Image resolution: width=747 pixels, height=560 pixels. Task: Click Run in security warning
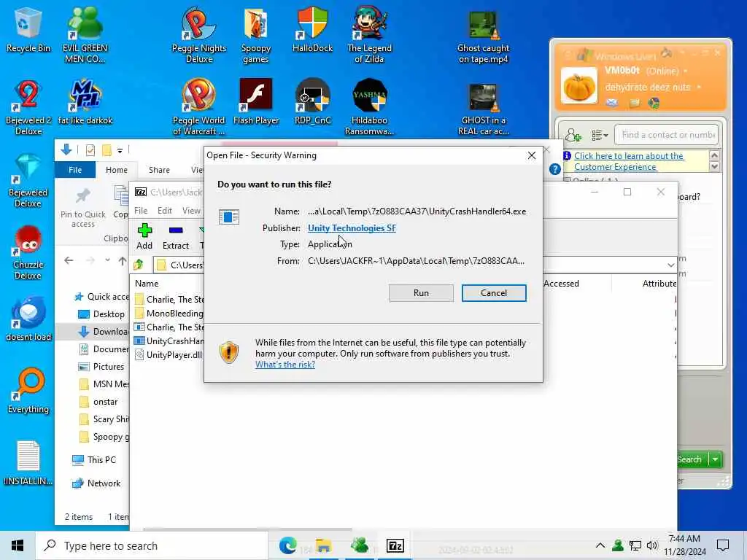click(x=421, y=293)
